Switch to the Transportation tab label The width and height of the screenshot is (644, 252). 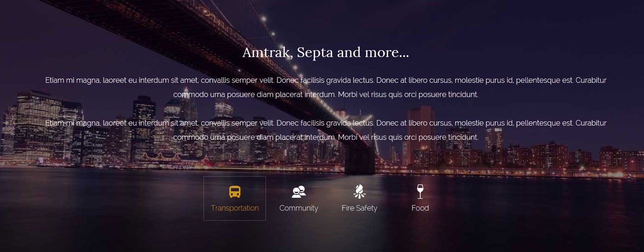point(235,208)
